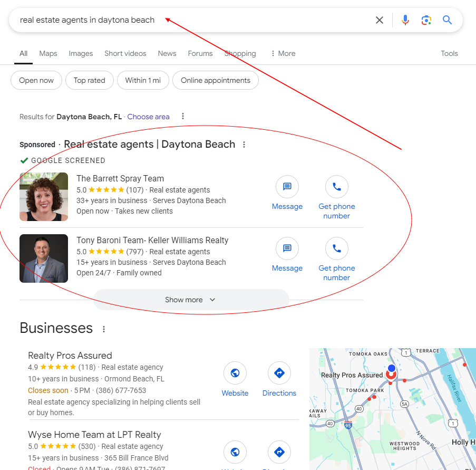Toggle the Within 1 mi filter chip
The height and width of the screenshot is (470, 476).
click(143, 80)
